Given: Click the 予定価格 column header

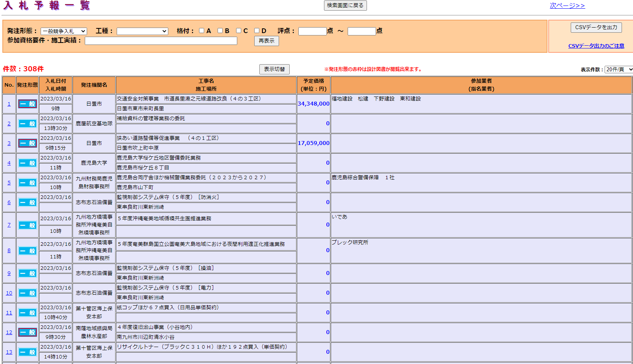Looking at the screenshot, I should 314,81.
